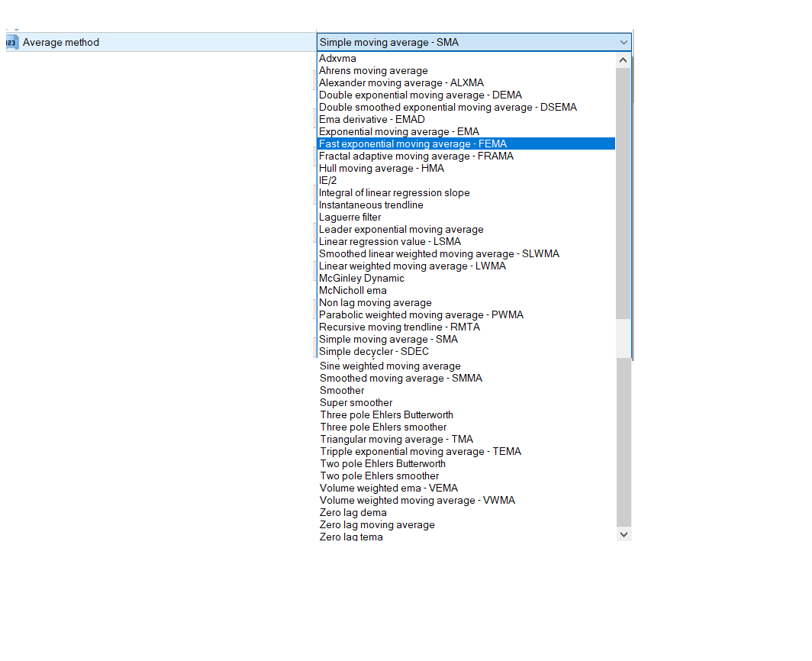
Task: Choose the Smoother option
Action: point(342,391)
